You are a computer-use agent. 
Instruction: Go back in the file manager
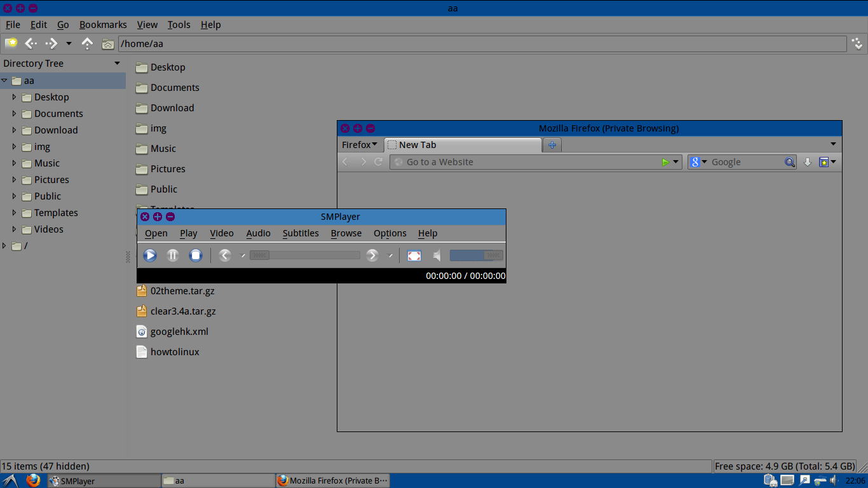(x=31, y=43)
